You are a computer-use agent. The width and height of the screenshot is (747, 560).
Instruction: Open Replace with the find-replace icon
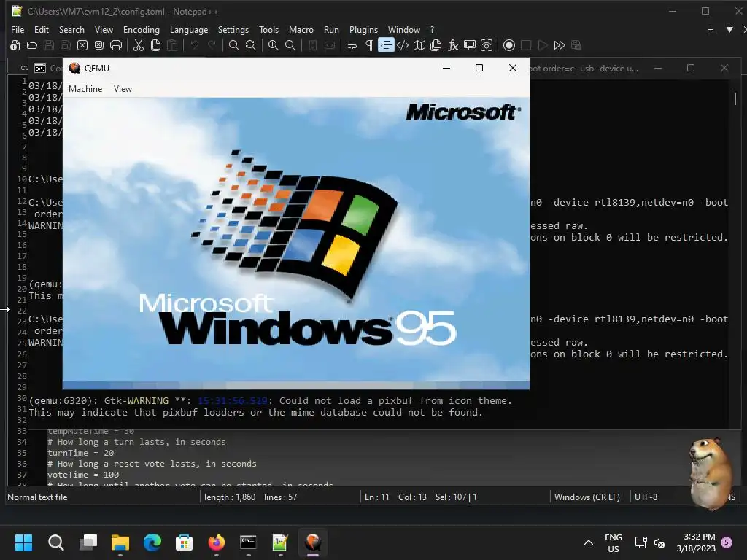pyautogui.click(x=251, y=45)
